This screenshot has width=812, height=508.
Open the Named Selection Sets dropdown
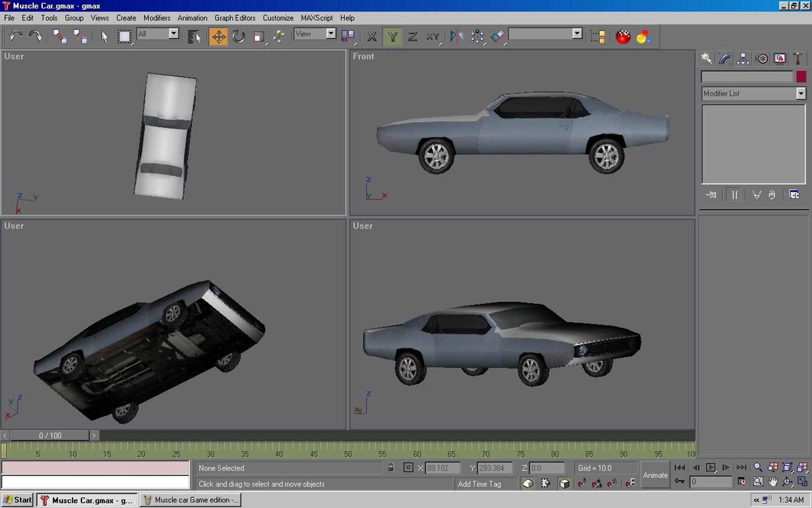(546, 34)
